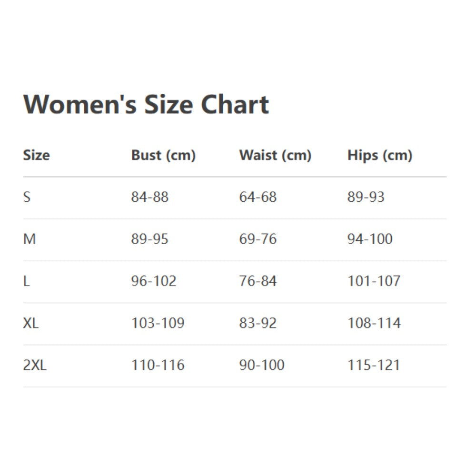Click the 90-100 waist measurement cell
Viewport: 476px width, 476px height.
261,365
